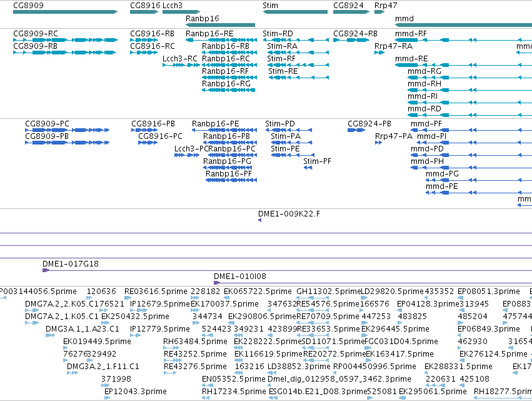
Task: Click the mmd-RG transcript label
Action: (x=424, y=71)
